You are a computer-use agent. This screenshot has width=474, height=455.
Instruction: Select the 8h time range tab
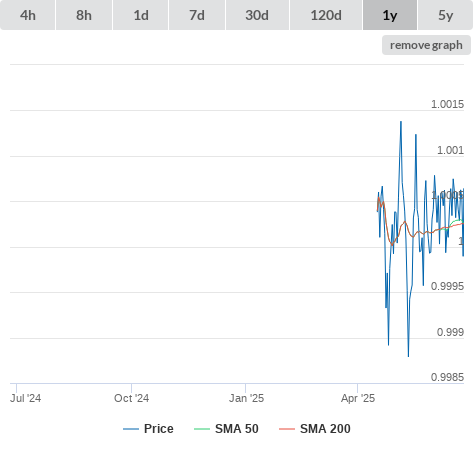point(84,15)
